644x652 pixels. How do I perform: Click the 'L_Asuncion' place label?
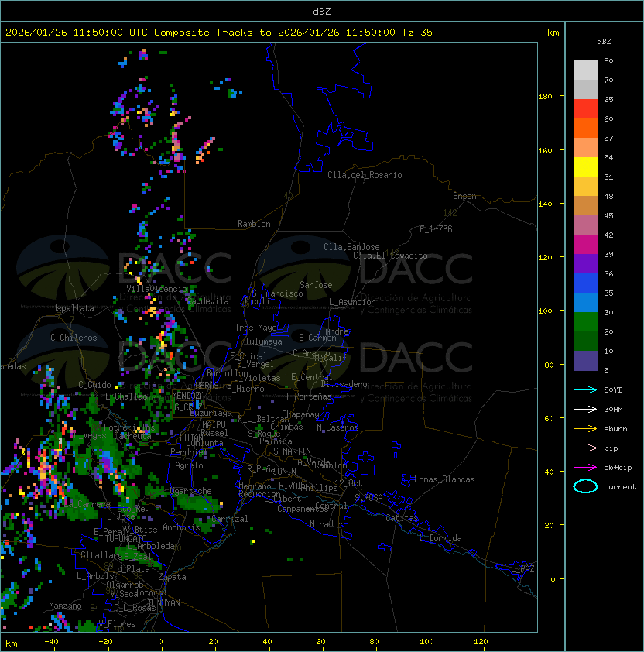[x=352, y=302]
